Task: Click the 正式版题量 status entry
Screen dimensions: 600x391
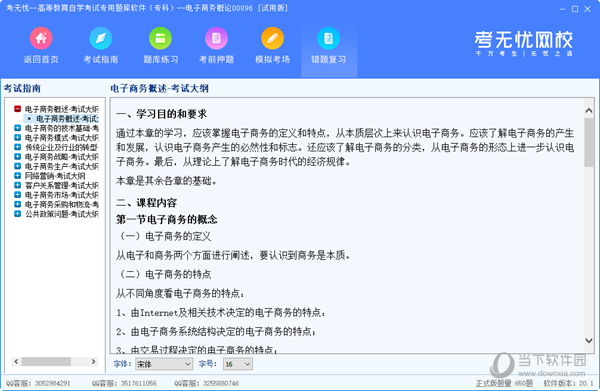Action: click(x=505, y=383)
